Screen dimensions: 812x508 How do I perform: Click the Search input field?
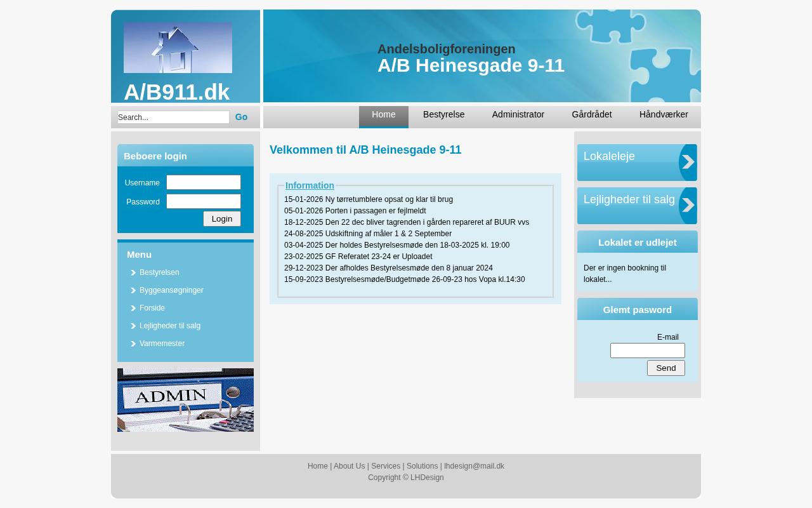[x=173, y=117]
